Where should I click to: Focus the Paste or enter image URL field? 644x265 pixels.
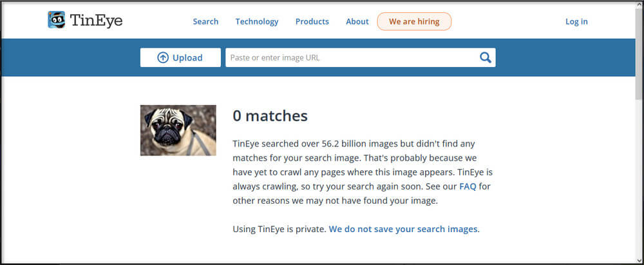click(x=352, y=57)
